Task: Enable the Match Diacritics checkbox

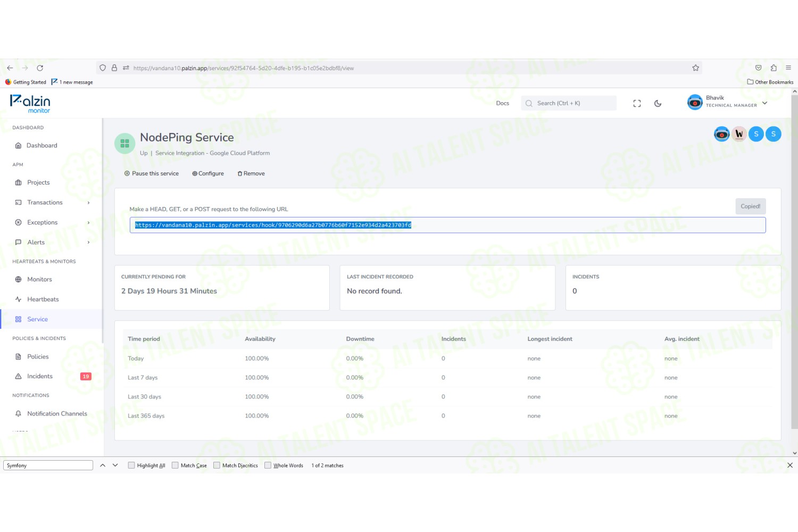Action: pyautogui.click(x=217, y=465)
